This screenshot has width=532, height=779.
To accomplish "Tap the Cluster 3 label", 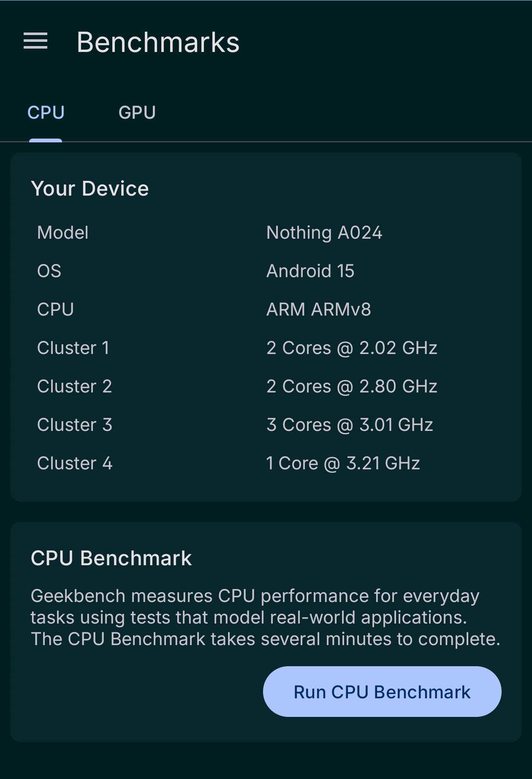I will (x=74, y=425).
